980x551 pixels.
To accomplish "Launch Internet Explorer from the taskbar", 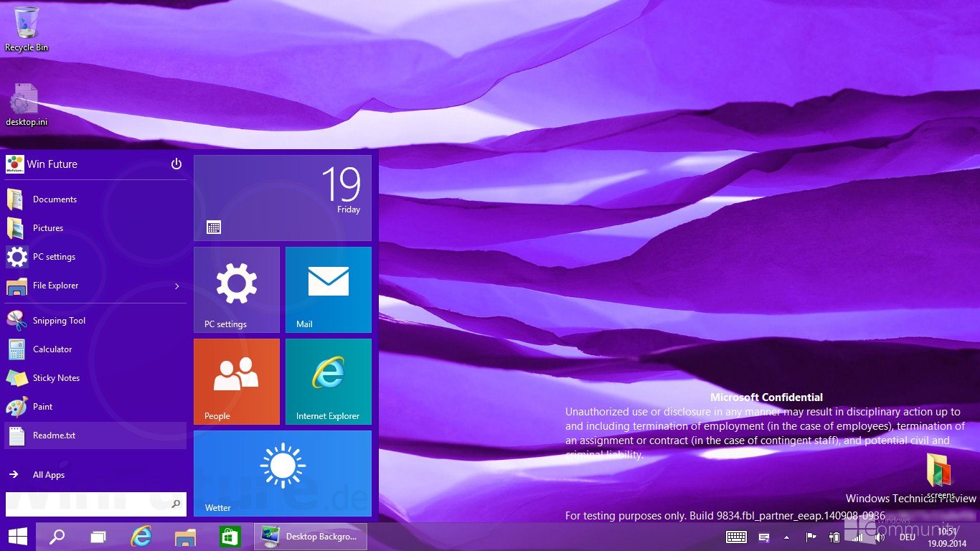I will point(141,537).
